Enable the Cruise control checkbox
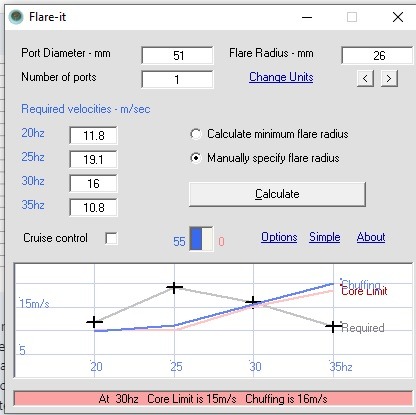Screen dimensions: 416x415 point(111,238)
